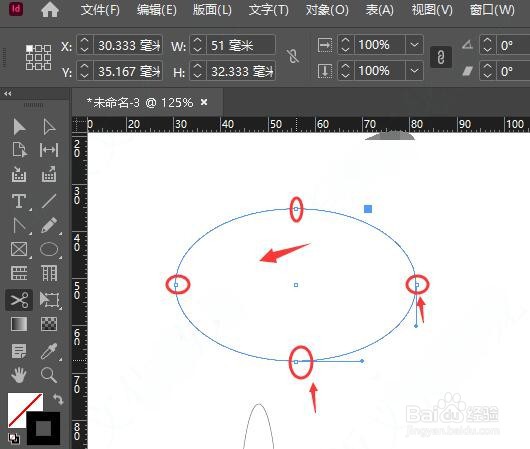Click the reference point locator grid

click(x=39, y=57)
